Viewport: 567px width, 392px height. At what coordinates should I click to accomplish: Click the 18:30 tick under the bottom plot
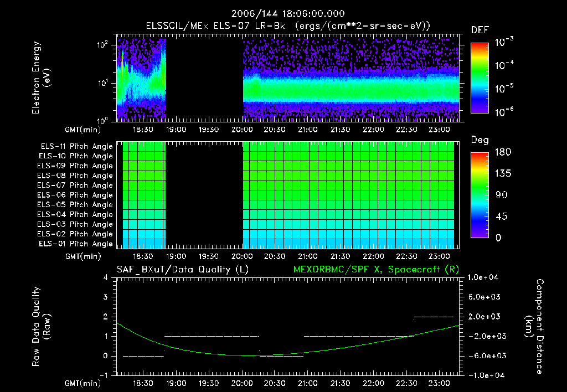tap(143, 383)
